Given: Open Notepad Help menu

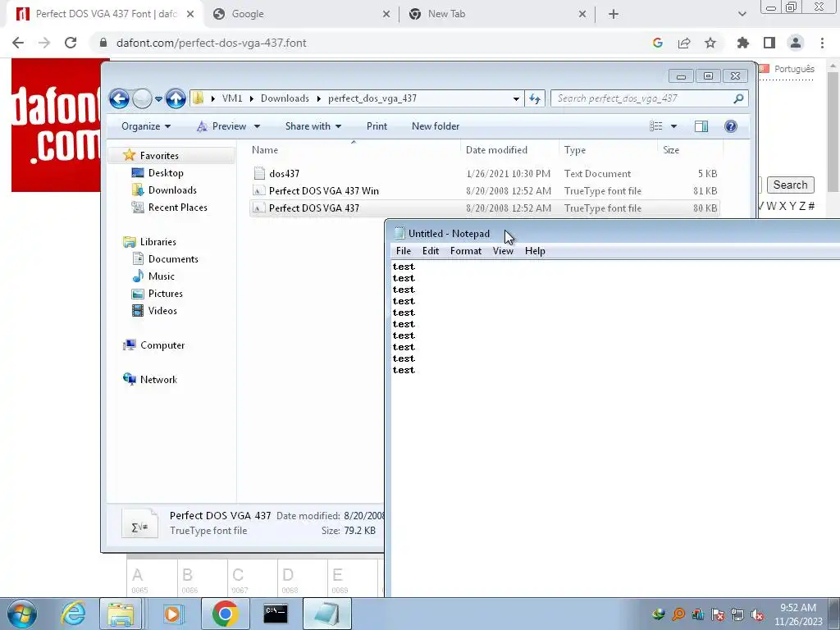Looking at the screenshot, I should 535,251.
